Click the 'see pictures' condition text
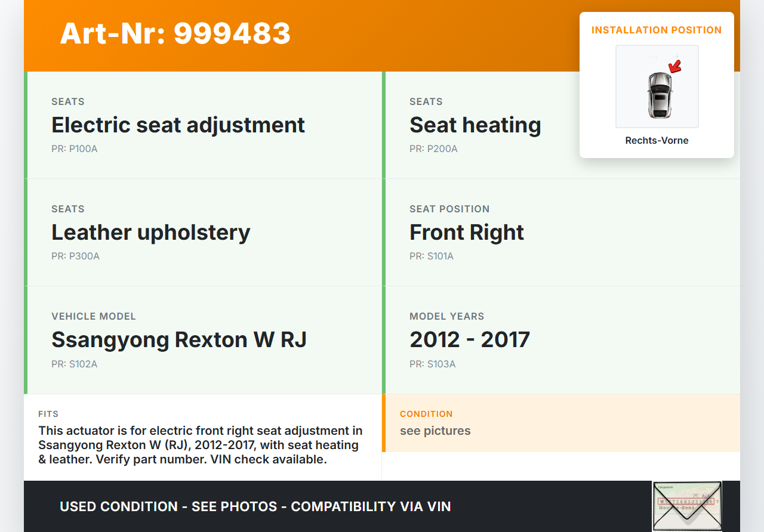764x532 pixels. 435,431
